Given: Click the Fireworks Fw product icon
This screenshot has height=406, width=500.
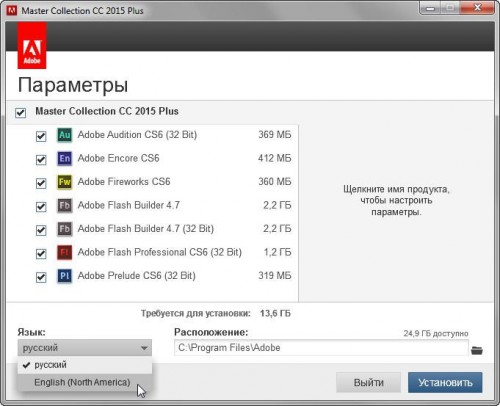Looking at the screenshot, I should (65, 182).
